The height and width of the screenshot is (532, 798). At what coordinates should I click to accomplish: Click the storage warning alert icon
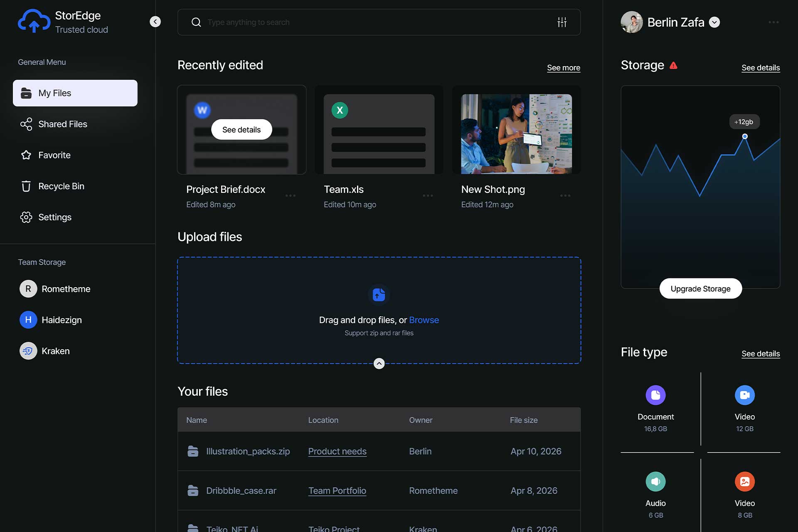point(673,65)
